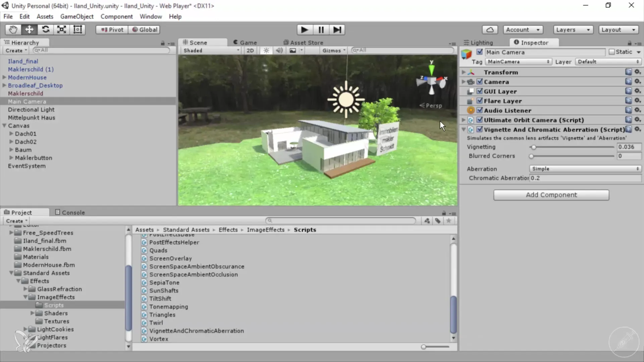This screenshot has width=644, height=362.
Task: Toggle Hierarchy panel lock icon
Action: point(163,43)
